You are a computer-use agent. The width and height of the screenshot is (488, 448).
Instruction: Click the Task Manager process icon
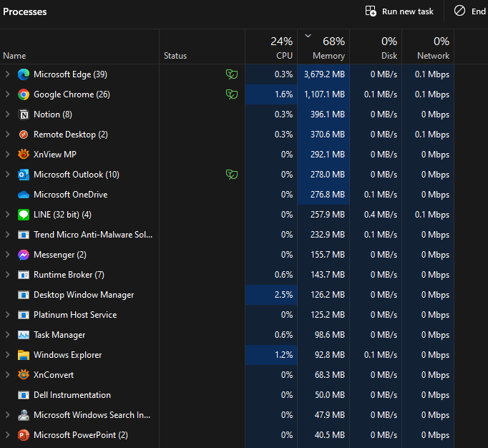24,335
